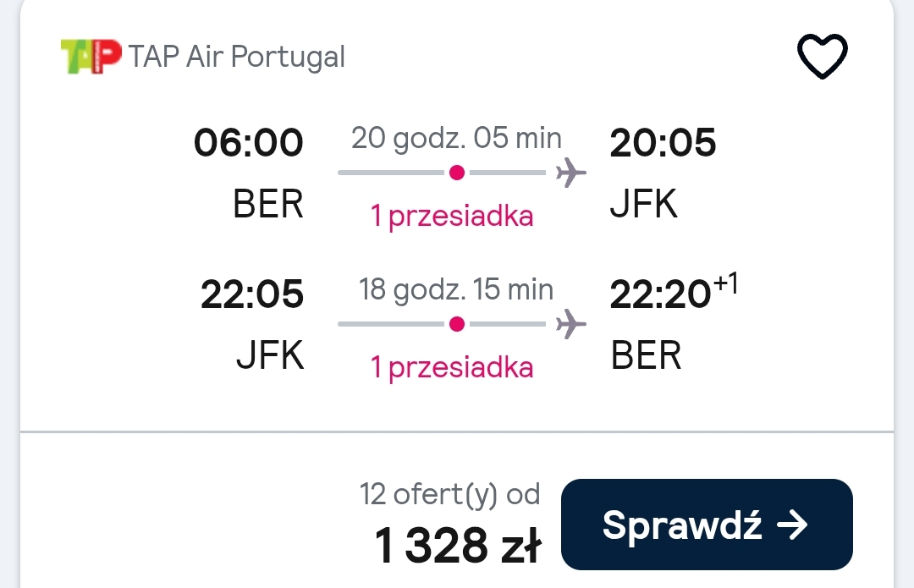Screen dimensions: 914x588
Task: Click the 1 328 zł price
Action: pyautogui.click(x=458, y=546)
